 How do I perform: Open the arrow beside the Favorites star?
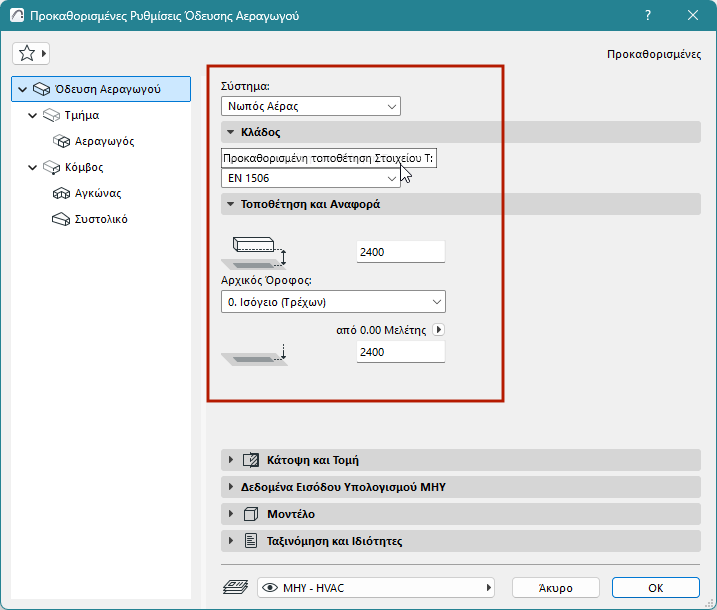43,54
